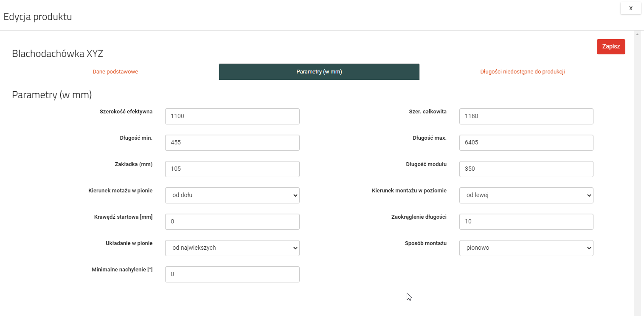
Task: Click the scrollbar up arrow
Action: click(637, 34)
